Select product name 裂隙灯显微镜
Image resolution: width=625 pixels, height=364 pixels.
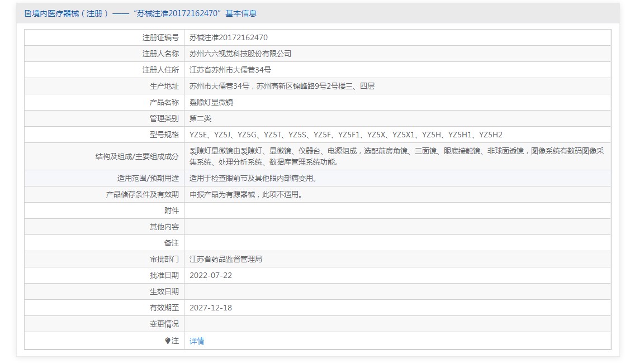tap(211, 102)
